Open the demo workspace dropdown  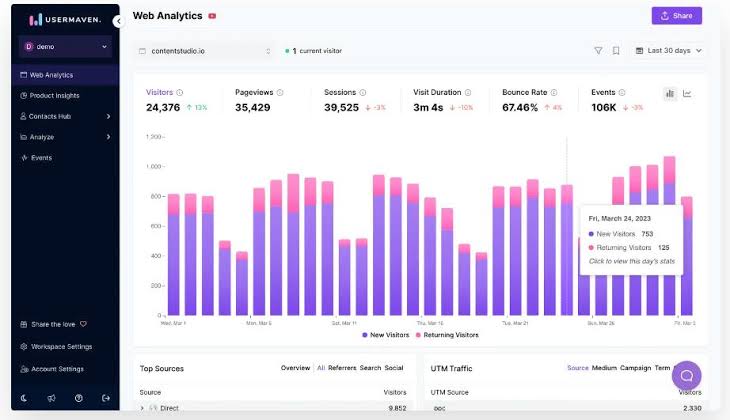pos(66,47)
